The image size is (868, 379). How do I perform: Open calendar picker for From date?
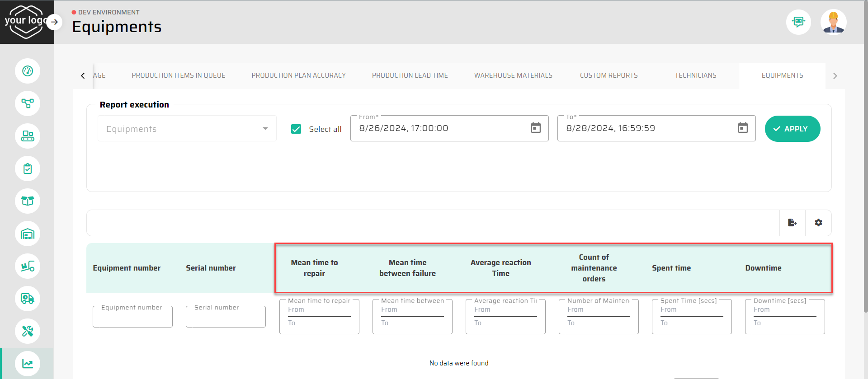(x=536, y=128)
